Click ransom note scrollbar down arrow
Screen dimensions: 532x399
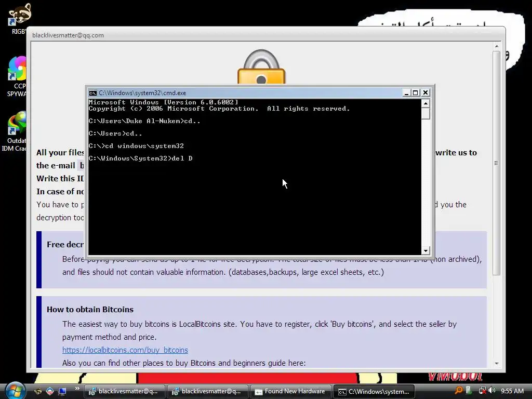click(497, 363)
